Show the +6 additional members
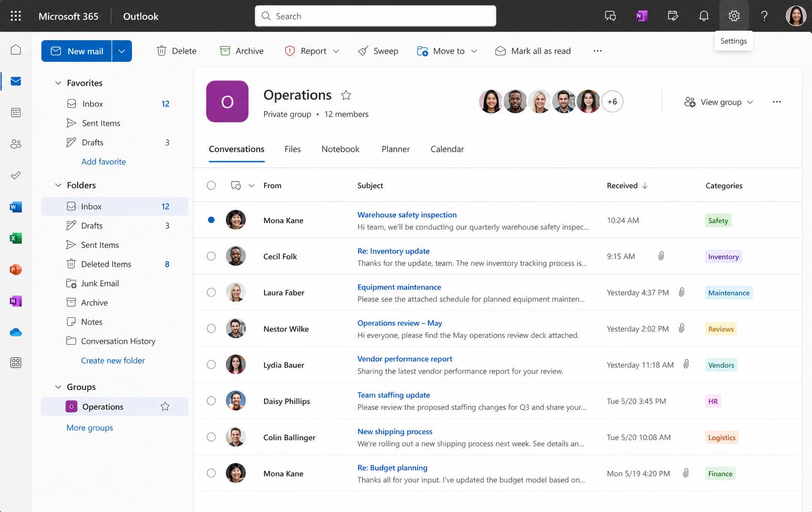Image resolution: width=812 pixels, height=512 pixels. pyautogui.click(x=612, y=102)
